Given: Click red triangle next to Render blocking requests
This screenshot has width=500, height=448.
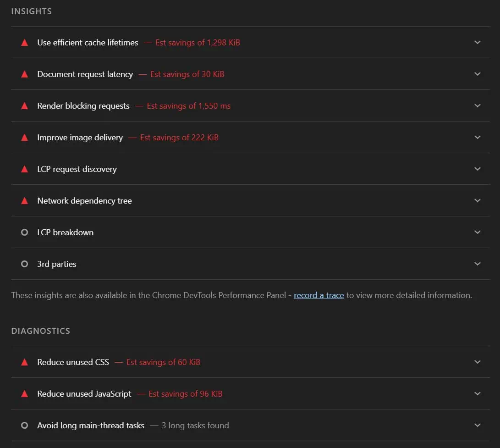Looking at the screenshot, I should [x=25, y=106].
